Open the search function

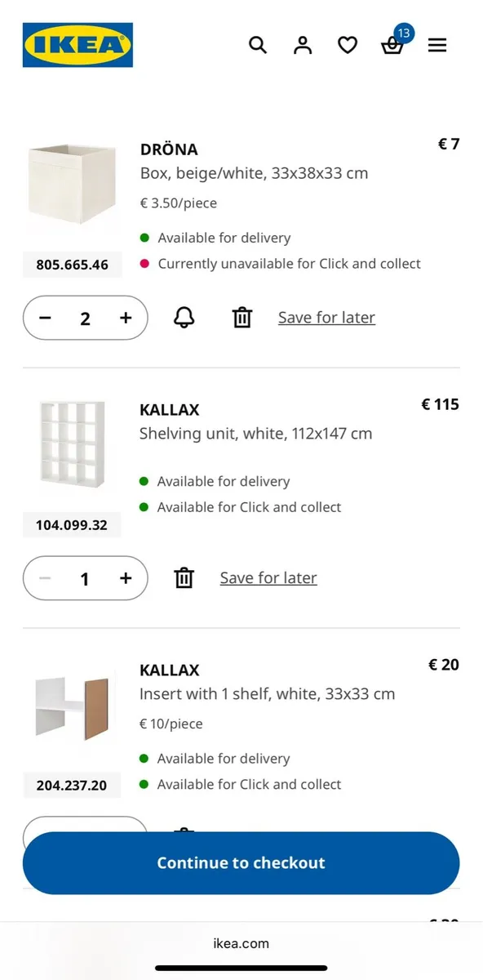pyautogui.click(x=258, y=45)
